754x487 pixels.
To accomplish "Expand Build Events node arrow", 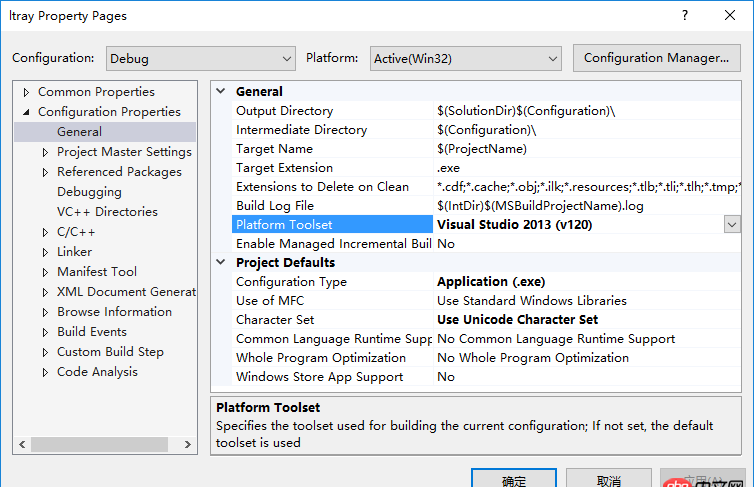I will coord(45,332).
